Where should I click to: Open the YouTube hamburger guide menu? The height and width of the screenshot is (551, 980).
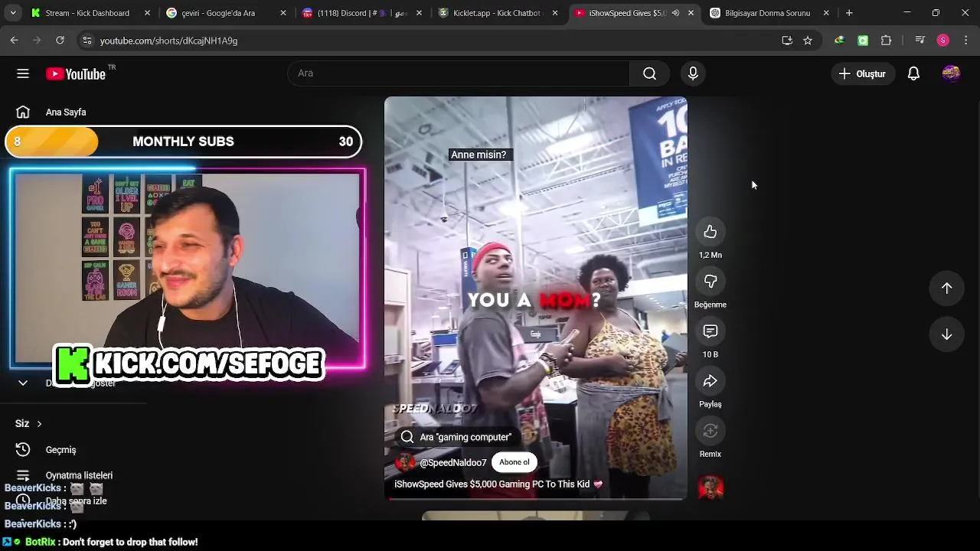[23, 73]
